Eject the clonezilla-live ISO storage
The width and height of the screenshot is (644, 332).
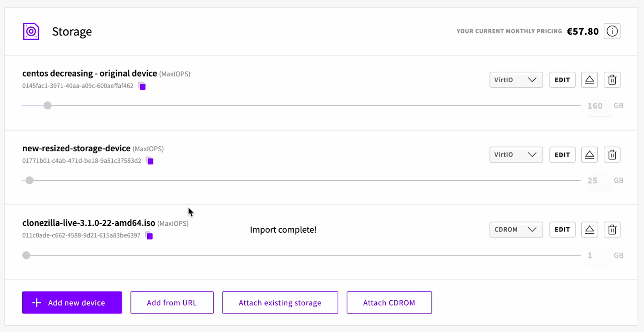click(x=589, y=229)
